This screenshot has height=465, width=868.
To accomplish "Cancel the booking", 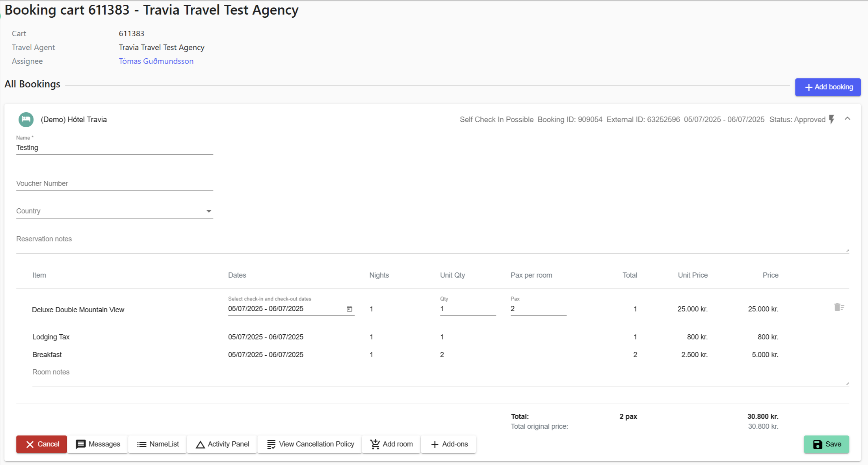I will (42, 444).
